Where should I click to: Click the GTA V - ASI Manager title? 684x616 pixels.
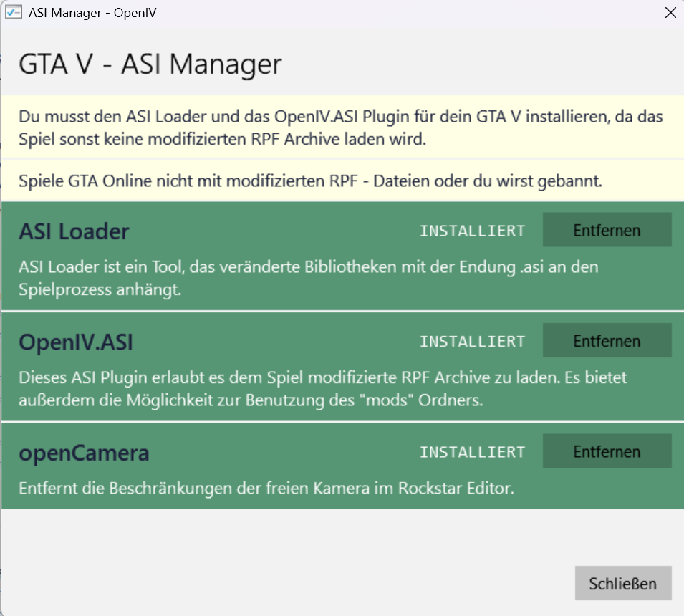point(150,64)
